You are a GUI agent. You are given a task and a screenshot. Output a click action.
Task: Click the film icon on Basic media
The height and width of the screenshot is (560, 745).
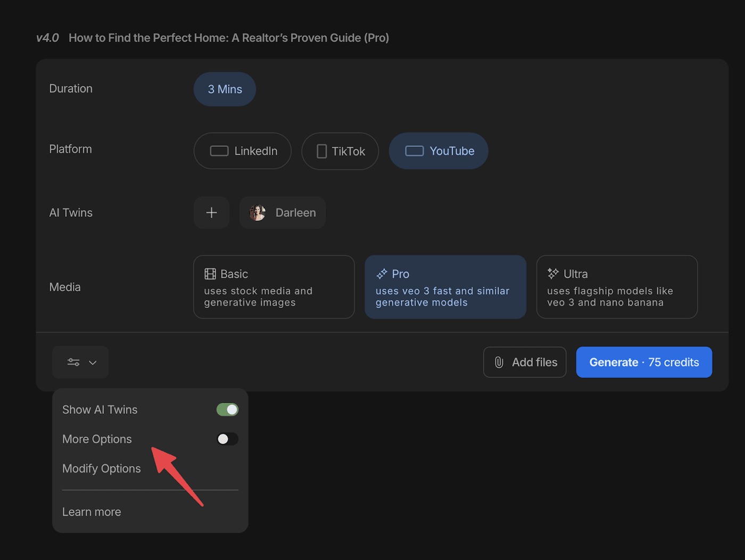(210, 274)
